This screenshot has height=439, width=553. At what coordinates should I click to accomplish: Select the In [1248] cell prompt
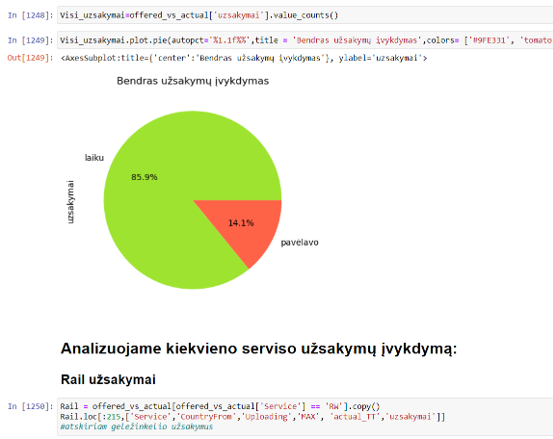point(30,15)
